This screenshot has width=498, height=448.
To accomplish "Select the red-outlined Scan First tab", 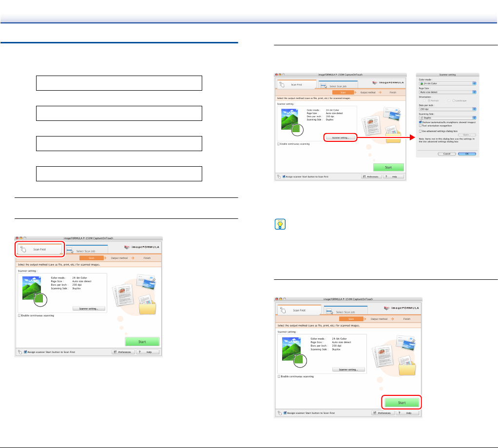I will point(39,249).
